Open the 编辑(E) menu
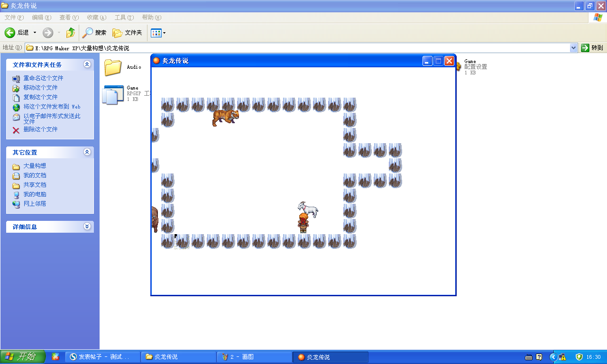The width and height of the screenshot is (607, 364). [41, 18]
